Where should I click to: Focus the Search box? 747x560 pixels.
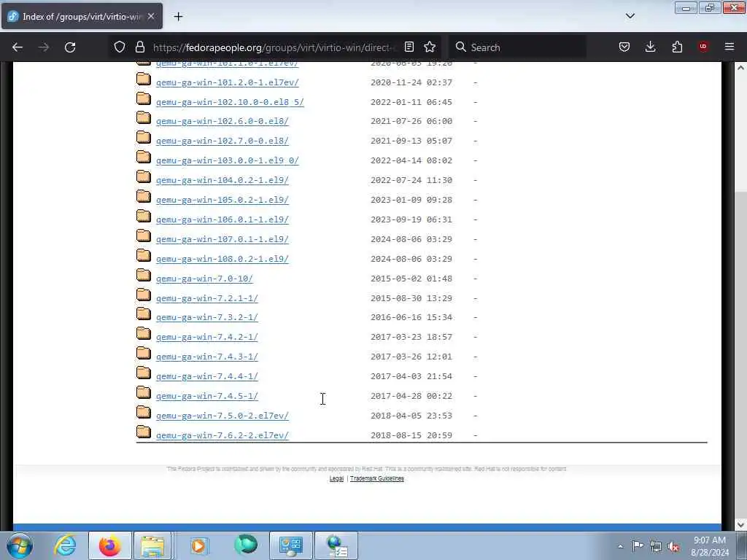519,47
